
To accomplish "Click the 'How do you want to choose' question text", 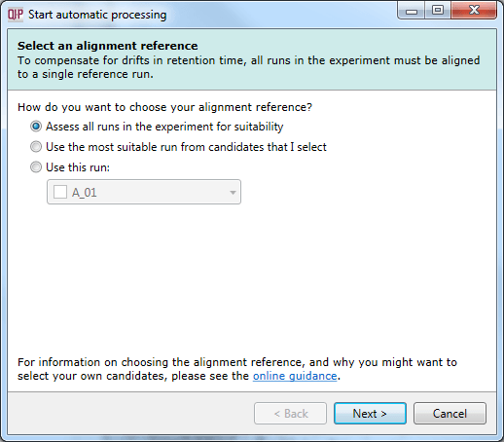I will click(x=164, y=107).
